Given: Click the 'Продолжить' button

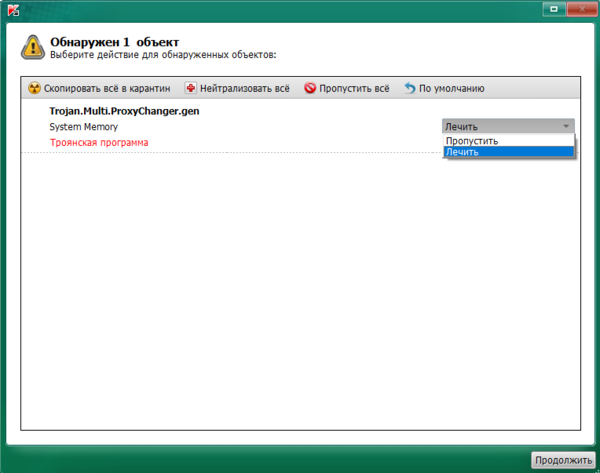Looking at the screenshot, I should (x=563, y=460).
